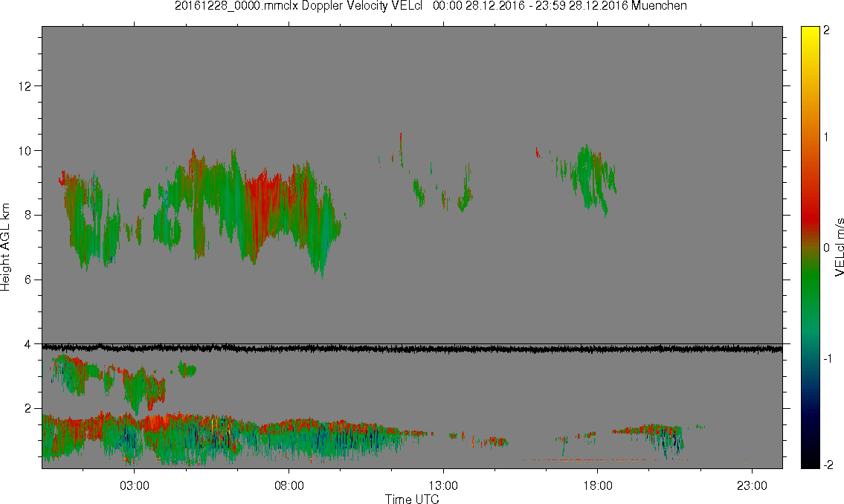Click the red cirrus patch near 07:00
Image resolution: width=844 pixels, height=504 pixels.
tap(264, 204)
